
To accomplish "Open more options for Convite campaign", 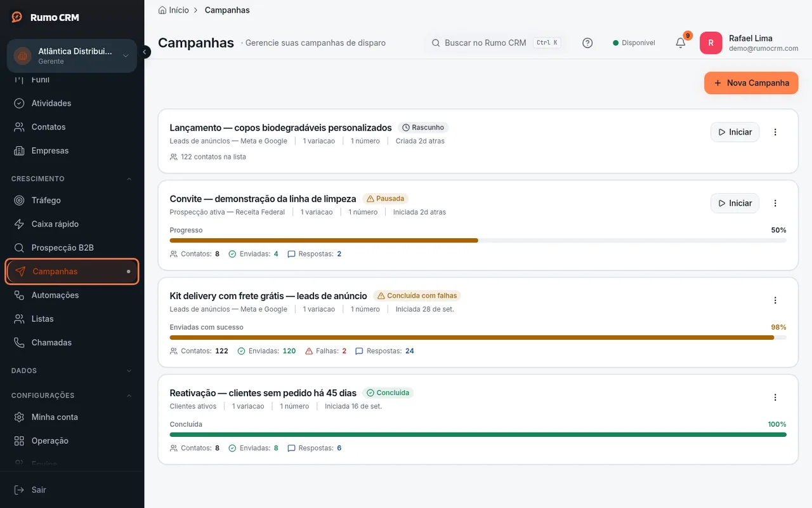I will tap(775, 203).
